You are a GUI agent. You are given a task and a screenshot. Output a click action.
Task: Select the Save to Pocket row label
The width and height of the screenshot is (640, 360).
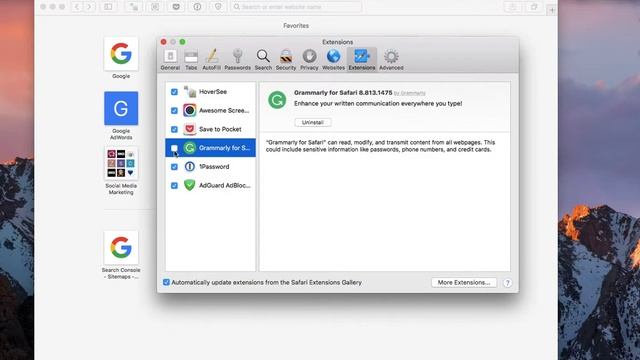[x=220, y=129]
